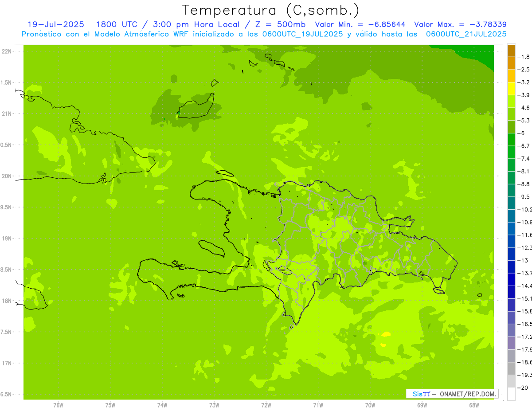532x411 pixels.
Task: Click the "-20" colorbar value
Action: coord(523,388)
